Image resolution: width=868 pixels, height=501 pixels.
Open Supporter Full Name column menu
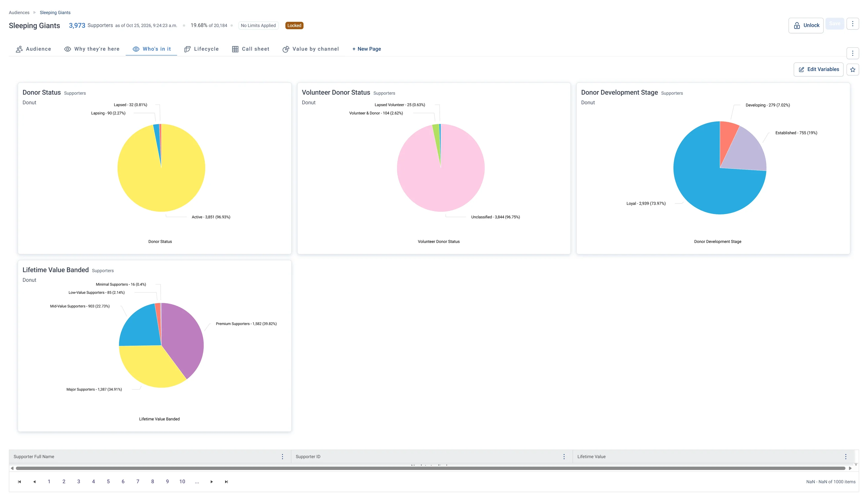(282, 457)
